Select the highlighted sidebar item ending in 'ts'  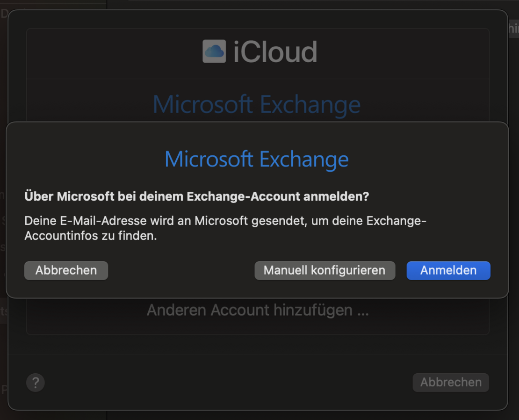click(x=3, y=311)
